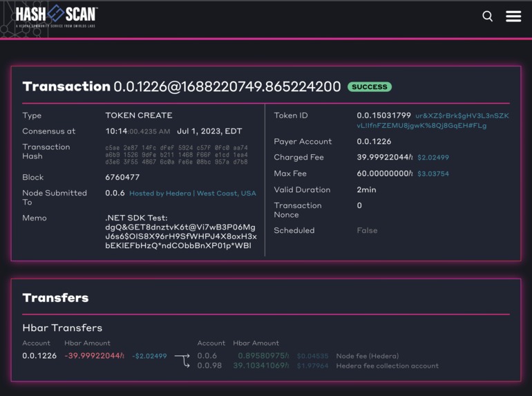Viewport: 532px width, 396px height.
Task: Click the -$2.02499 transfer dollar value
Action: 149,356
